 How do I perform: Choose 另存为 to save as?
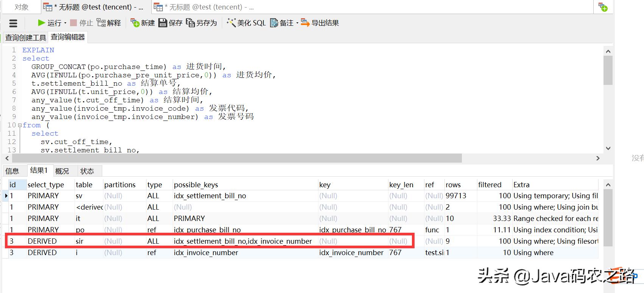tap(201, 23)
